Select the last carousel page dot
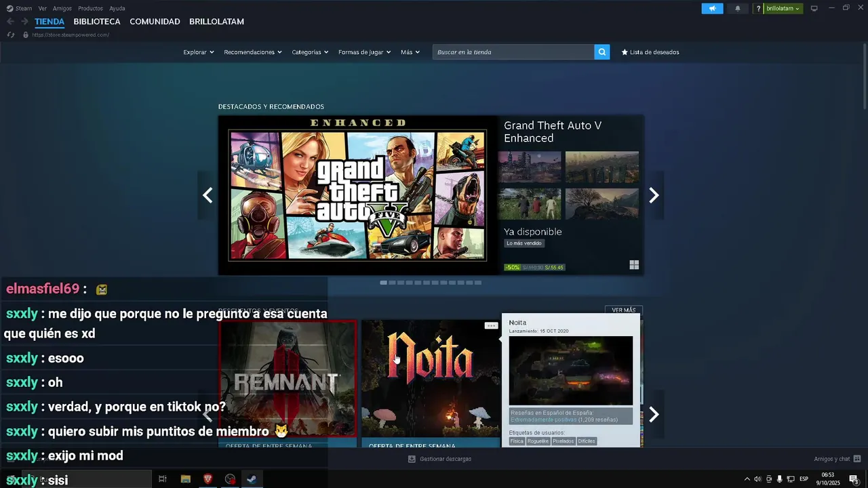 click(478, 283)
